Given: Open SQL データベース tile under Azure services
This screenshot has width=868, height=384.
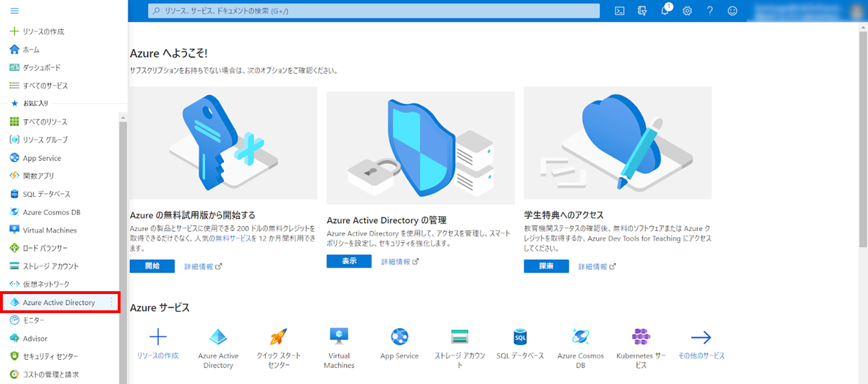Looking at the screenshot, I should tap(521, 344).
